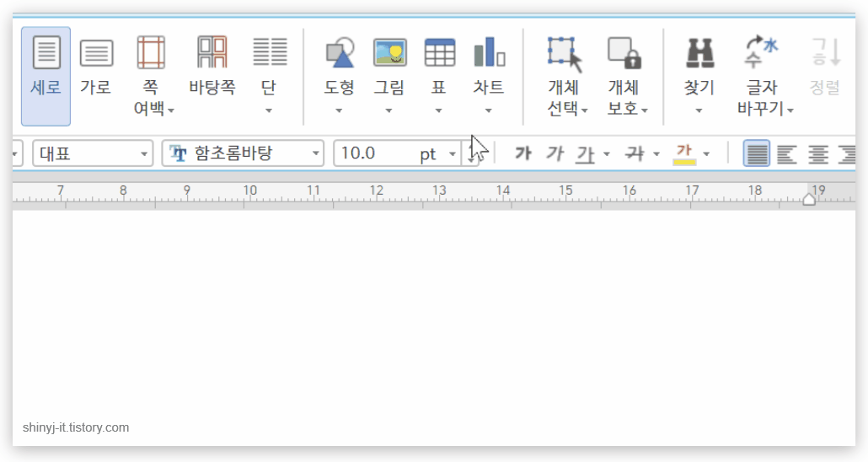
Task: Open 찾기 find binoculars icon
Action: click(x=699, y=52)
